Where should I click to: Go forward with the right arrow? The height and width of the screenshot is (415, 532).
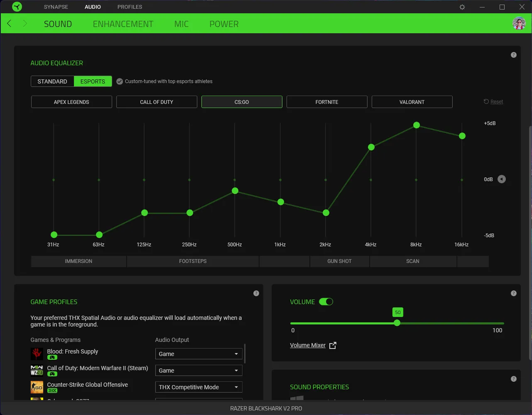pos(25,24)
